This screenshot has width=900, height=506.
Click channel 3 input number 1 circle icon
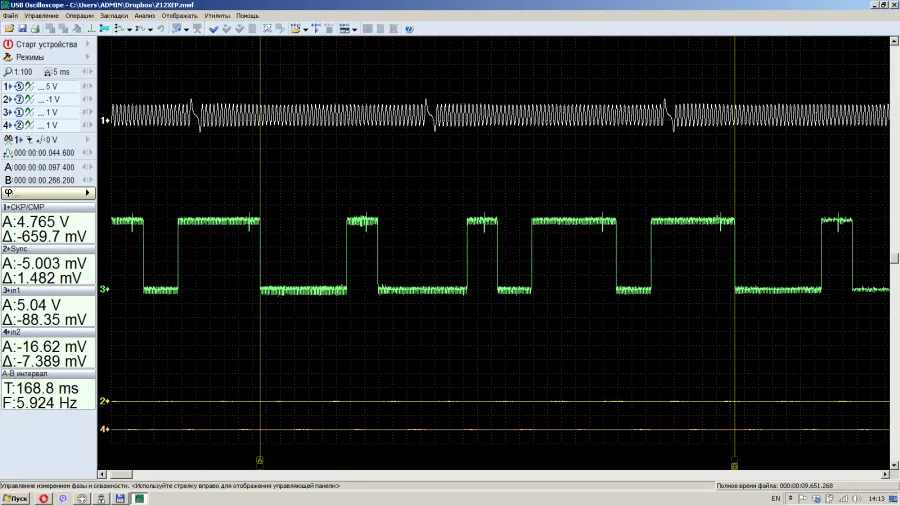coord(19,112)
